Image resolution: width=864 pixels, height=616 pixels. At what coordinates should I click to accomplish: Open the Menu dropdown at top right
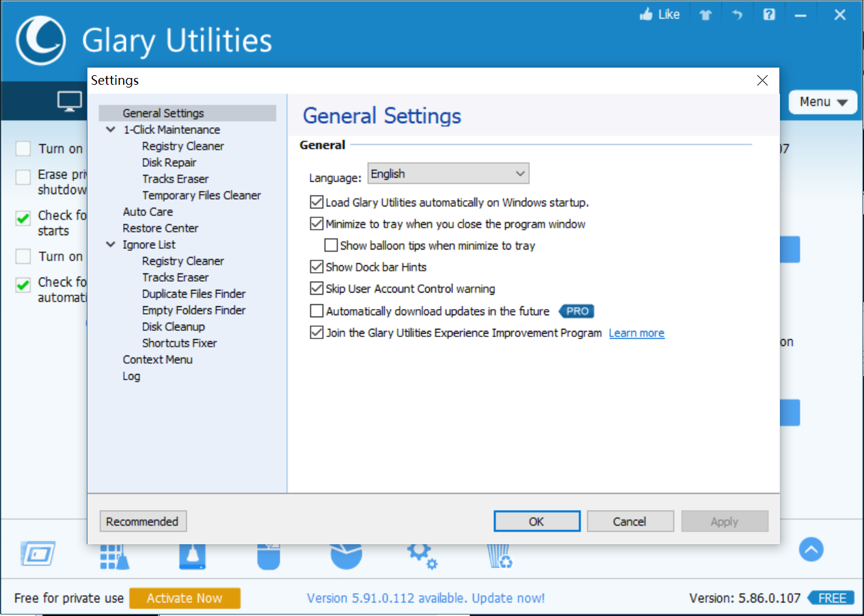click(822, 101)
